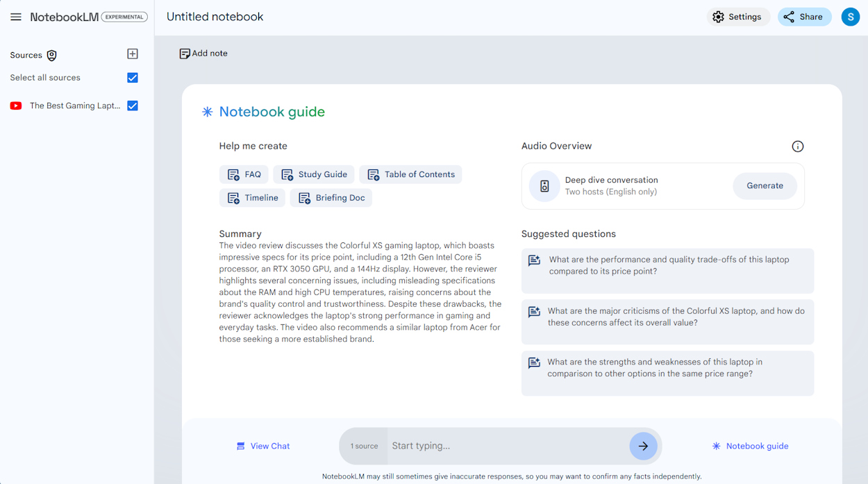Create a Table of Contents
The height and width of the screenshot is (484, 868).
410,174
